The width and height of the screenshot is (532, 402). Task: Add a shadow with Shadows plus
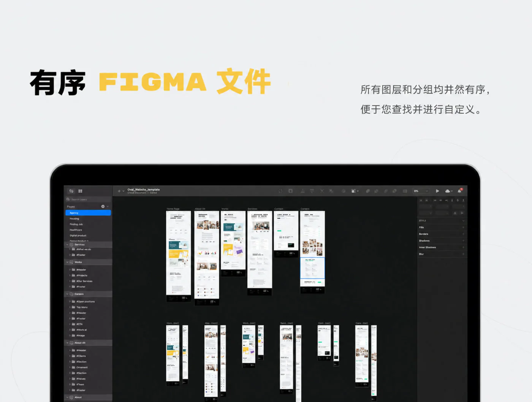[x=463, y=241]
